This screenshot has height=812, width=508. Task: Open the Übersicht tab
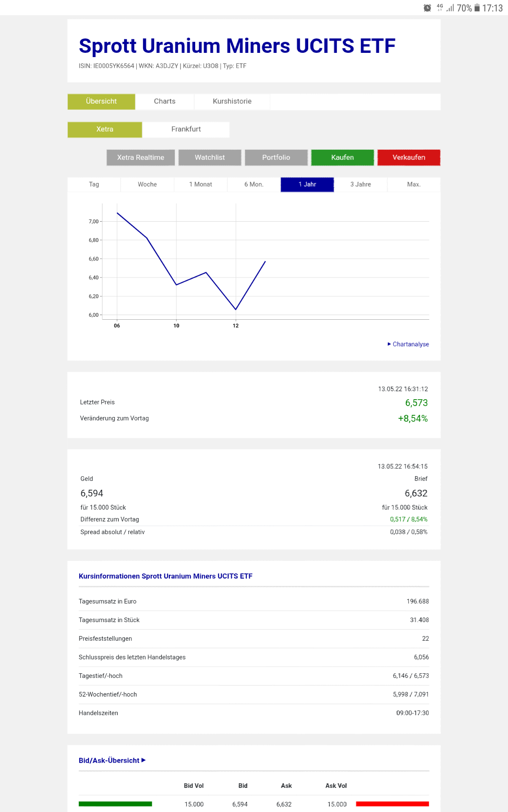[101, 101]
